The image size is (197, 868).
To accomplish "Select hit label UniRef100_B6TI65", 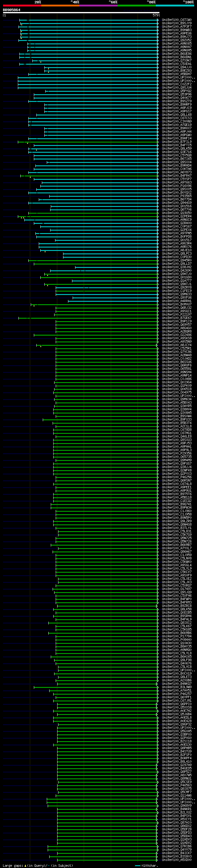I will coord(177,159).
